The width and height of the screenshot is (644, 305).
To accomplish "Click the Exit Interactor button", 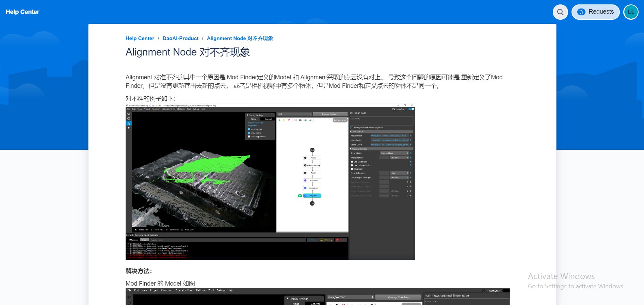I will coord(340,120).
